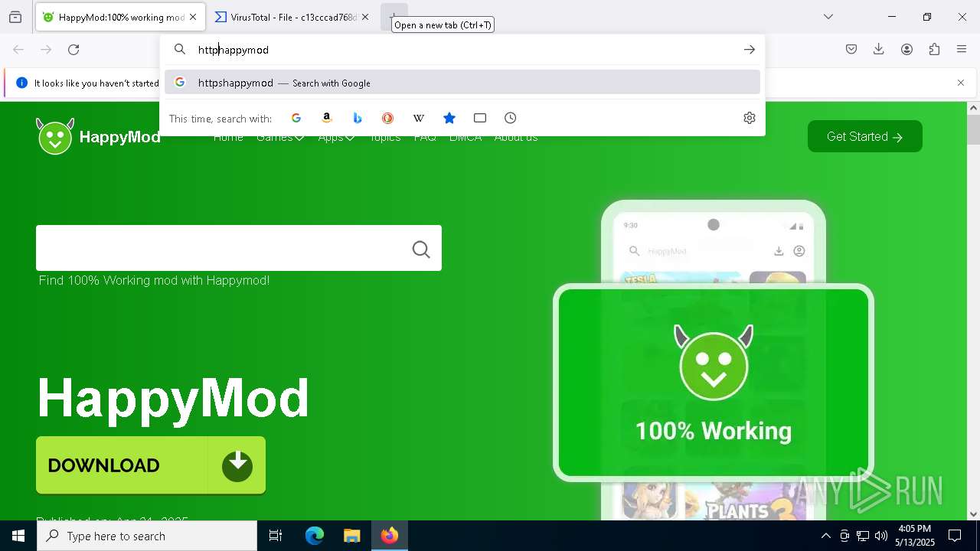The image size is (980, 551).
Task: Search with Bing one-off icon
Action: (x=358, y=118)
